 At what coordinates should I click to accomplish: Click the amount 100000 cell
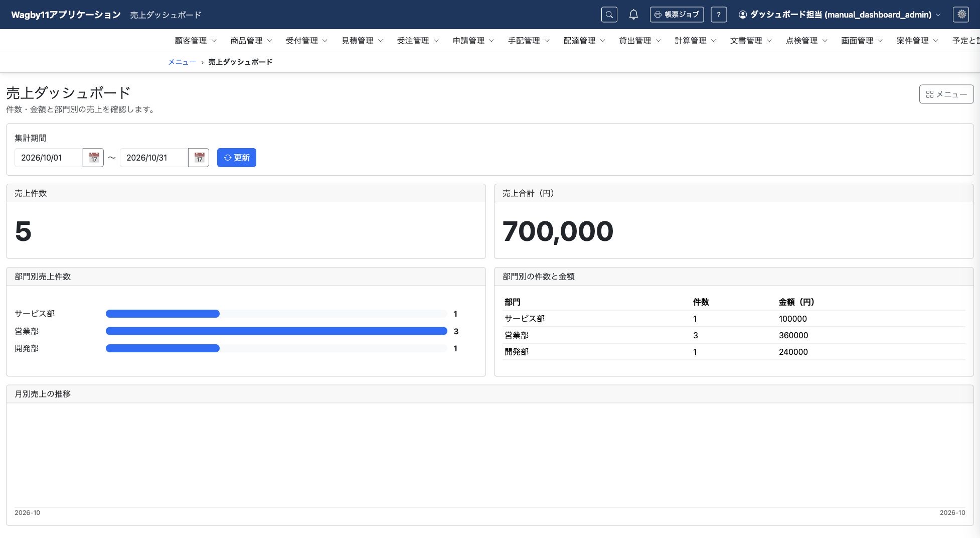click(x=793, y=319)
